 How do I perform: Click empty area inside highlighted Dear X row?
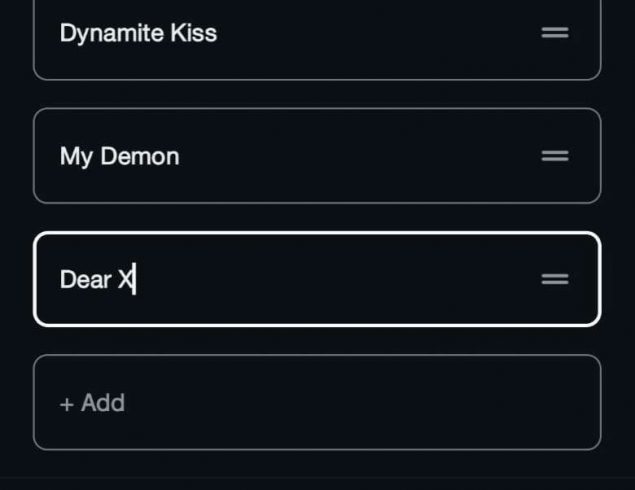(350, 279)
